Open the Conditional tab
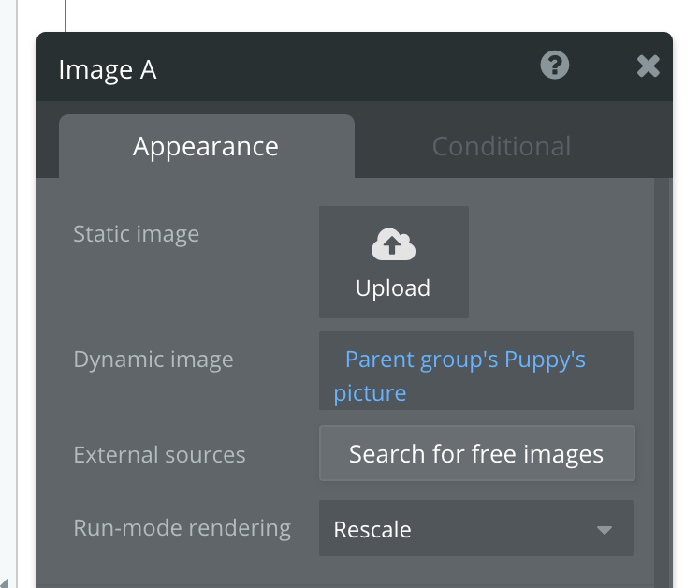The width and height of the screenshot is (700, 588). [502, 146]
